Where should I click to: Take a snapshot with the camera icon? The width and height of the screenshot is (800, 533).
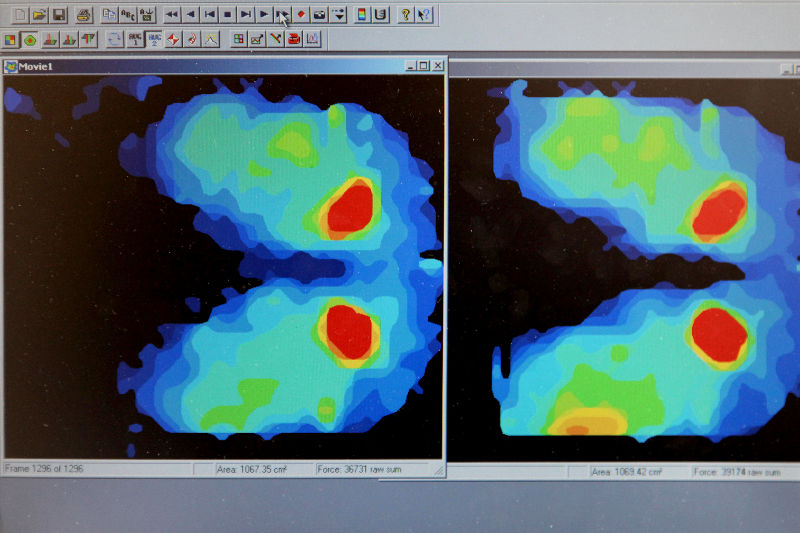tap(319, 15)
